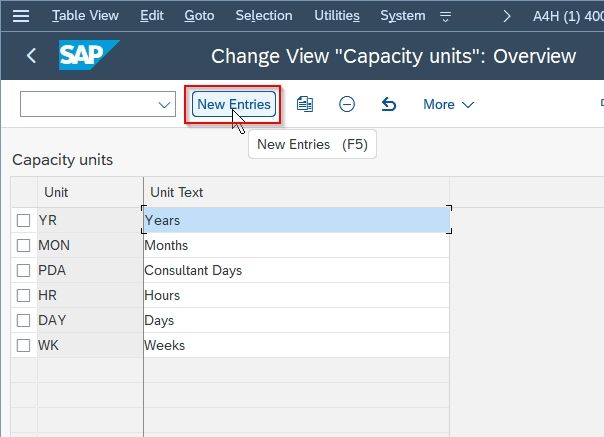Click the New Entries button
Image resolution: width=604 pixels, height=437 pixels.
pyautogui.click(x=234, y=104)
